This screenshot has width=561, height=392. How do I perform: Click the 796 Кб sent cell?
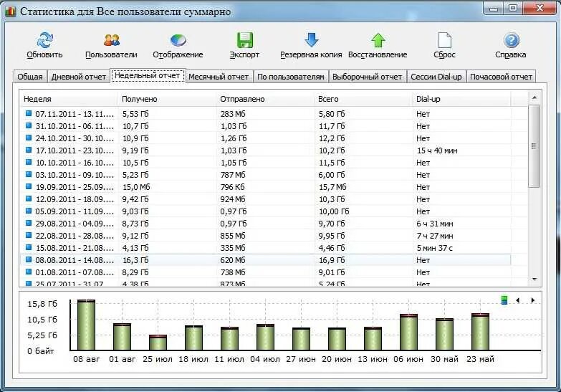click(232, 187)
